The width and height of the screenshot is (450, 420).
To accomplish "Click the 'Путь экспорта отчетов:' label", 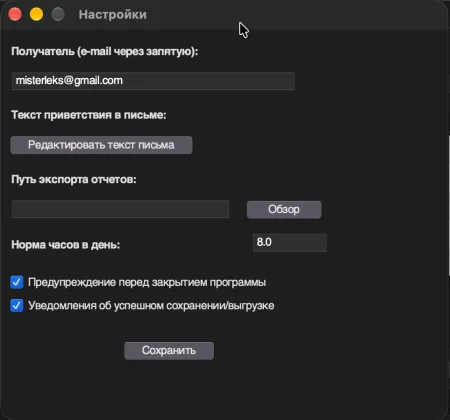I will [x=74, y=179].
